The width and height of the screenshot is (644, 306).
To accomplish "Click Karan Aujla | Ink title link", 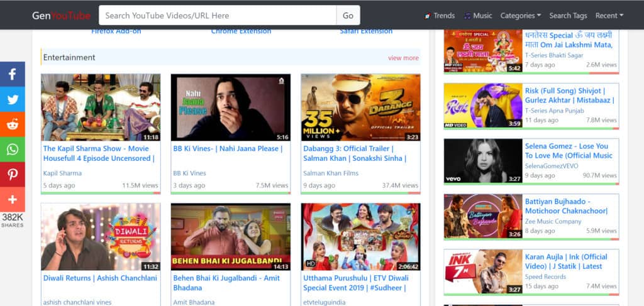I will tap(566, 261).
